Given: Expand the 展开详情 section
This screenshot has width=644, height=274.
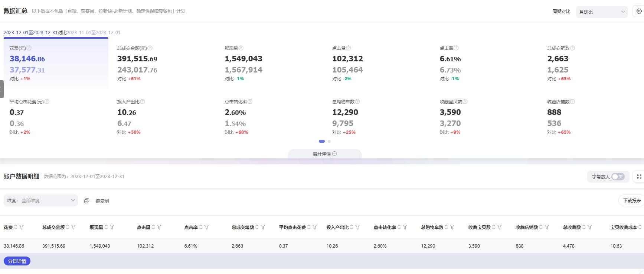Looking at the screenshot, I should 324,154.
